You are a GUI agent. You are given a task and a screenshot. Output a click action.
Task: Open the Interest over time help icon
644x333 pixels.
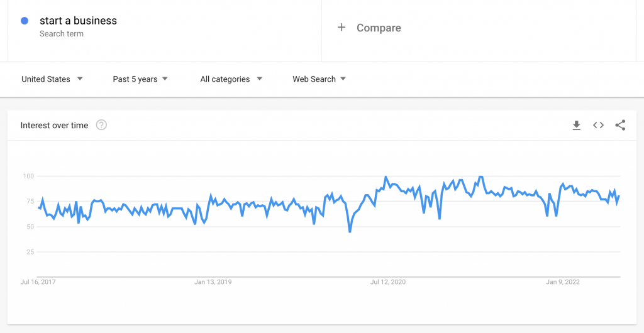click(101, 125)
